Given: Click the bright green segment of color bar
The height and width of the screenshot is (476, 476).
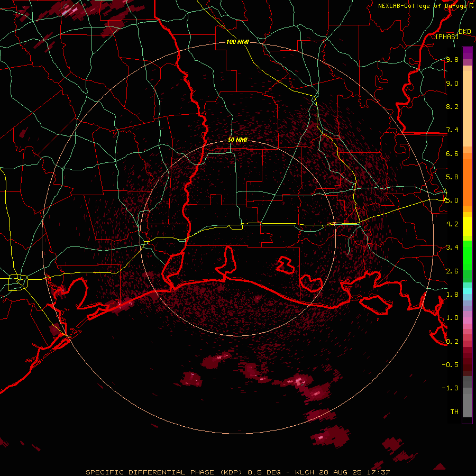Looking at the screenshot, I should pyautogui.click(x=467, y=255).
